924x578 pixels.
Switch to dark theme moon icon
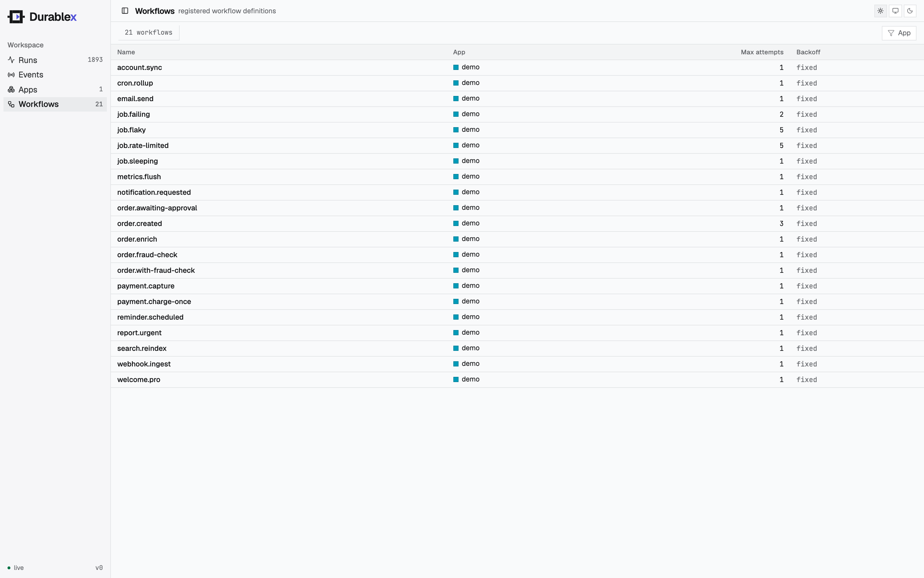(910, 11)
